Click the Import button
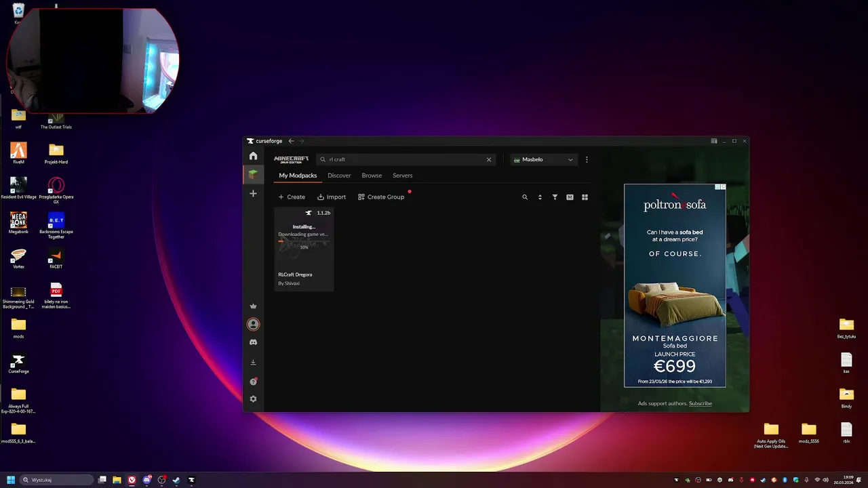868x488 pixels. [332, 197]
